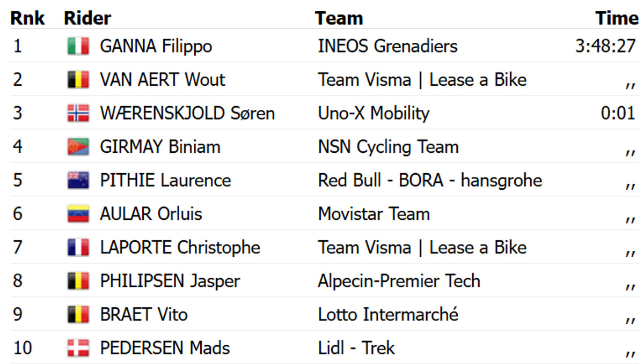Click the Belgian flag next to Braet
The width and height of the screenshot is (644, 364).
tap(78, 315)
